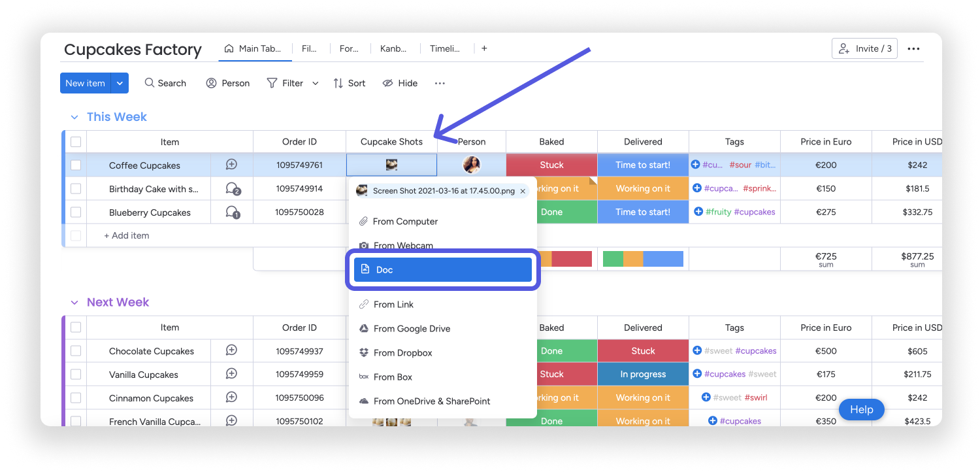Add a new board view with plus icon
This screenshot has width=980, height=472.
pyautogui.click(x=484, y=48)
